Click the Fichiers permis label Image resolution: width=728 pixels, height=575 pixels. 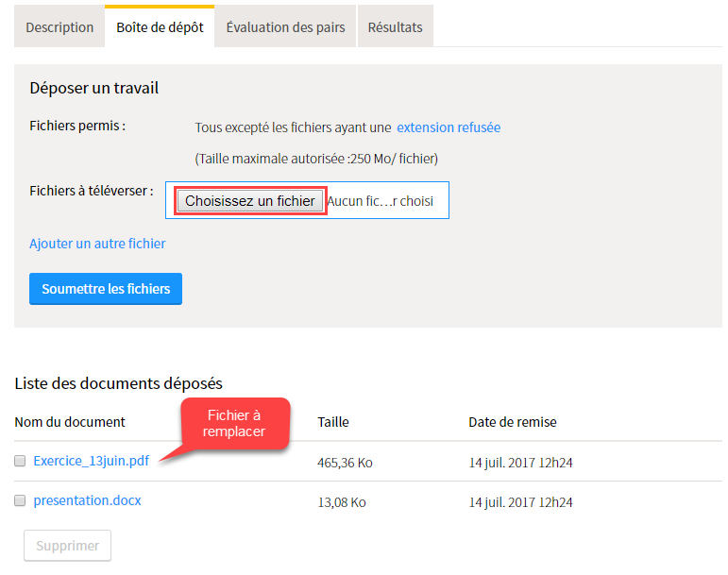[x=77, y=126]
